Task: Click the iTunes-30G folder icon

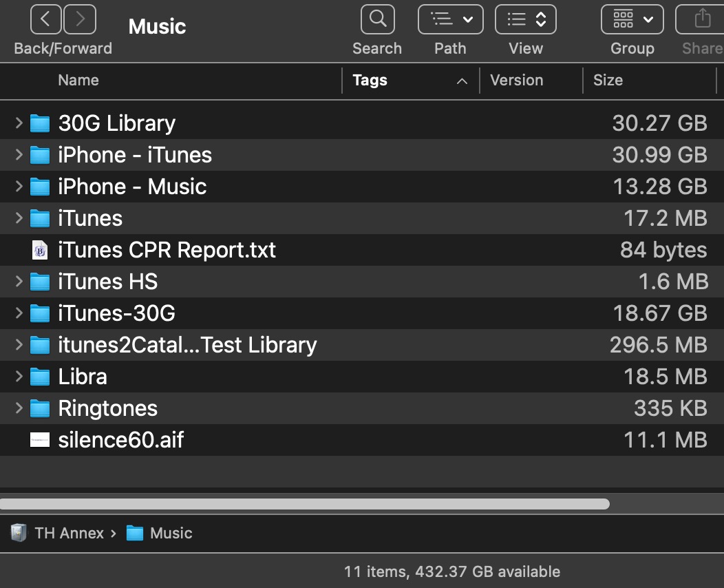Action: [x=40, y=314]
